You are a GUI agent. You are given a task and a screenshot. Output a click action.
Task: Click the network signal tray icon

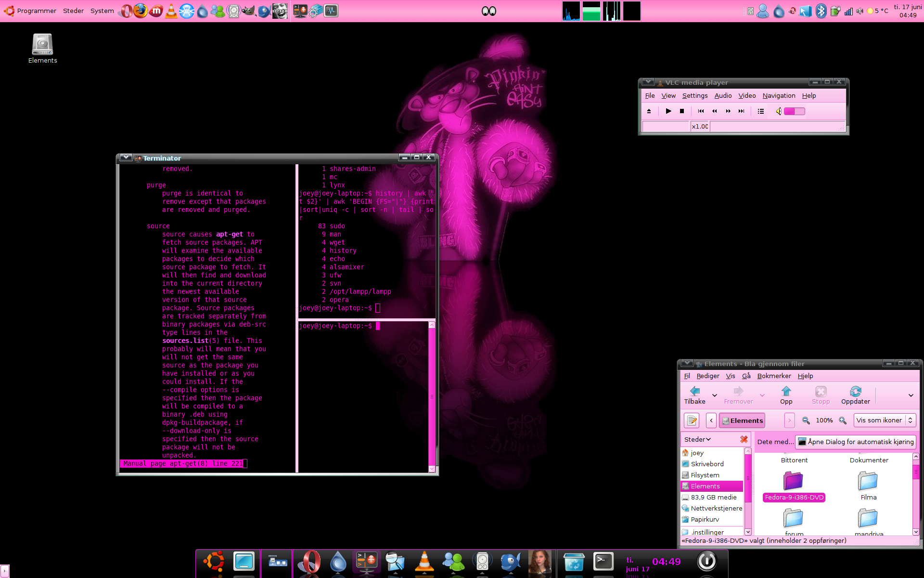click(848, 11)
